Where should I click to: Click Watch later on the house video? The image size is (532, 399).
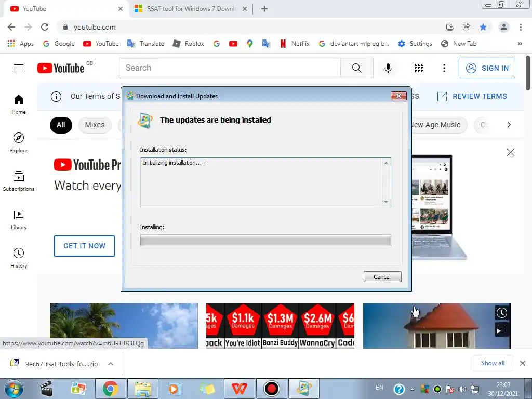pos(501,313)
